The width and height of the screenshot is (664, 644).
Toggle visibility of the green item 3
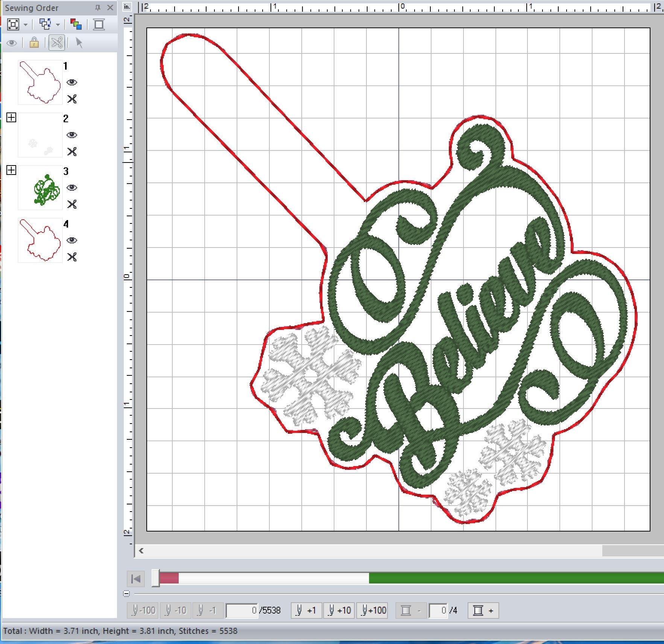click(x=71, y=188)
